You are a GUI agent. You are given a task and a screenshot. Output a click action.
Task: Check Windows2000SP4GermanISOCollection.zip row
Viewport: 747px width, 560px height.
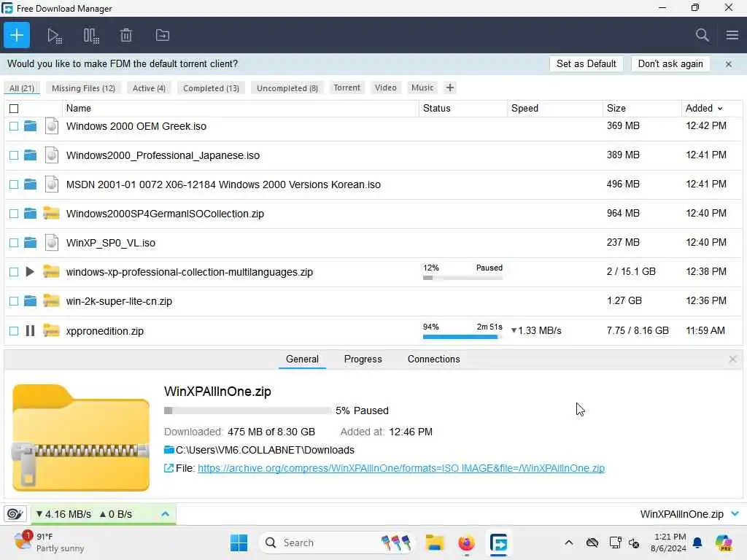pyautogui.click(x=14, y=214)
